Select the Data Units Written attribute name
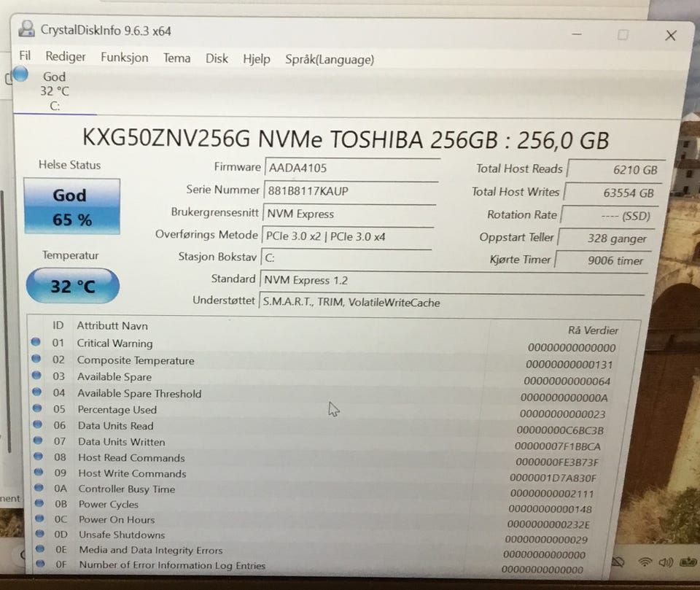 pos(122,442)
